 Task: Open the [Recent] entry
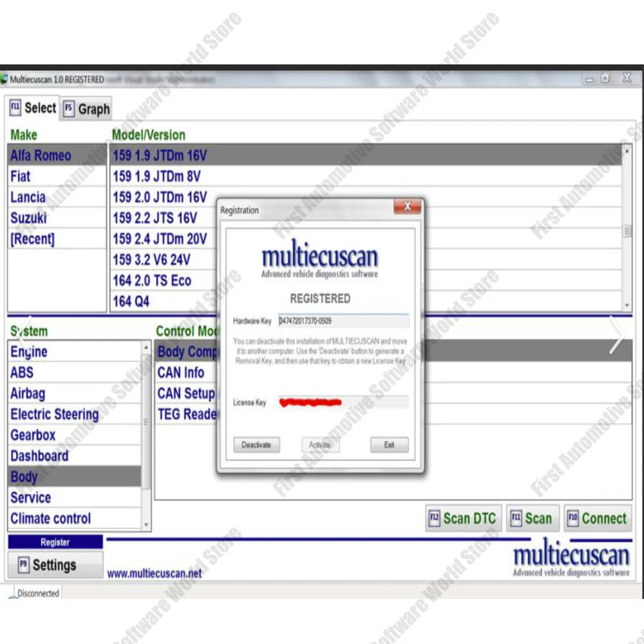click(57, 239)
